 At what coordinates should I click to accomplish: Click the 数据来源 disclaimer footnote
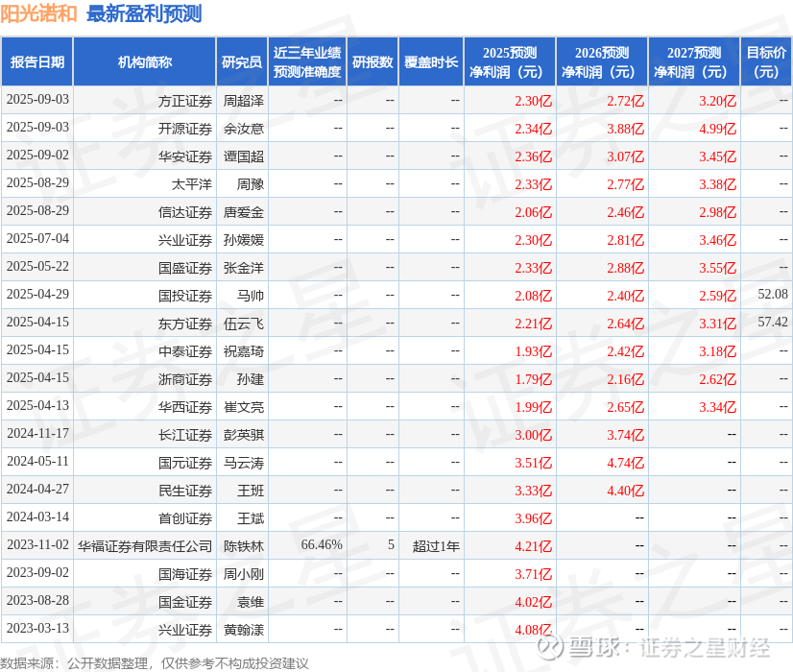click(155, 663)
